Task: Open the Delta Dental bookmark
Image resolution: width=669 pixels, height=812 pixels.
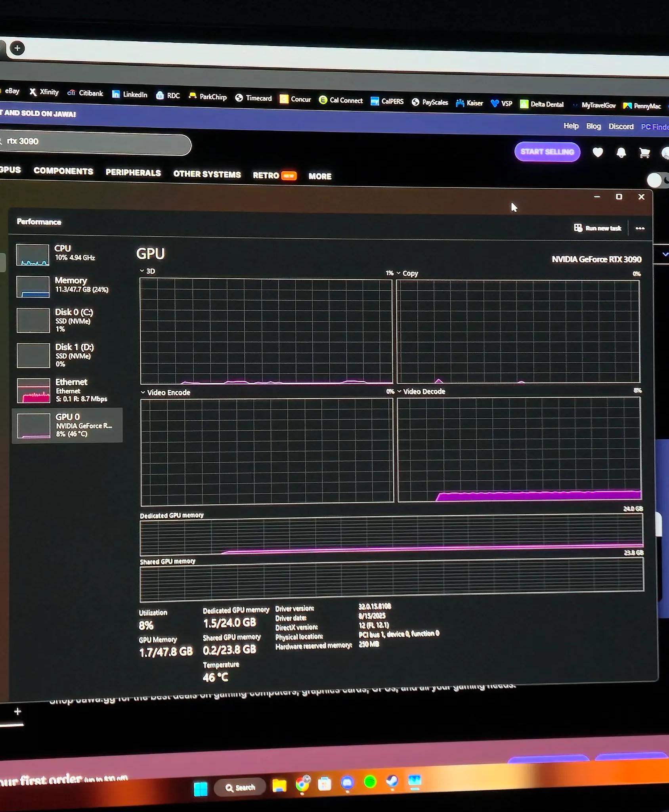Action: (542, 104)
